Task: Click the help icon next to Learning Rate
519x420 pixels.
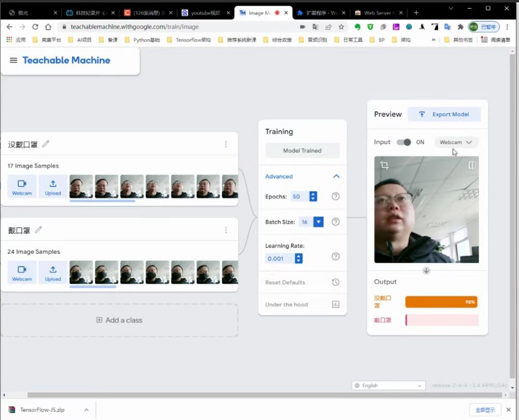Action: pos(336,257)
